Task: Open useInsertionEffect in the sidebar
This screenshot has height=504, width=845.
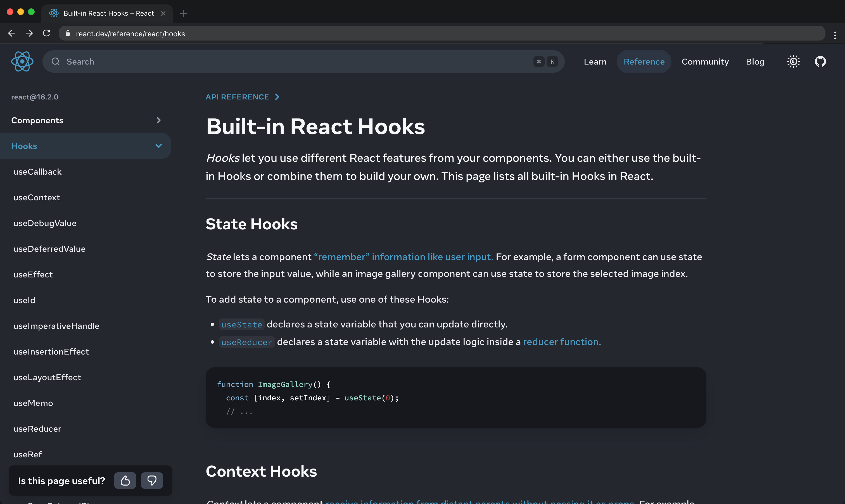Action: click(51, 351)
